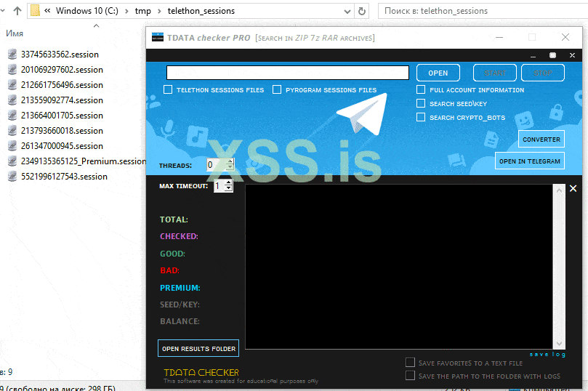Viewport: 588px width, 391px height.
Task: Increase the Threads value with up arrow
Action: (230, 161)
